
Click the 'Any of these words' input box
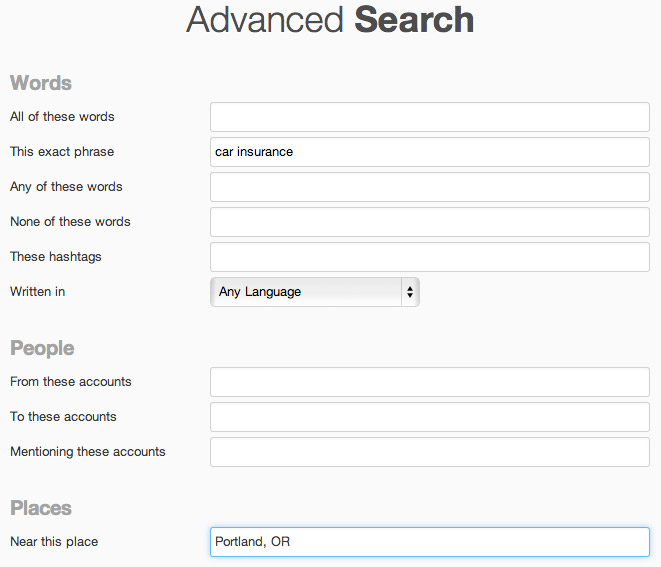pos(430,187)
